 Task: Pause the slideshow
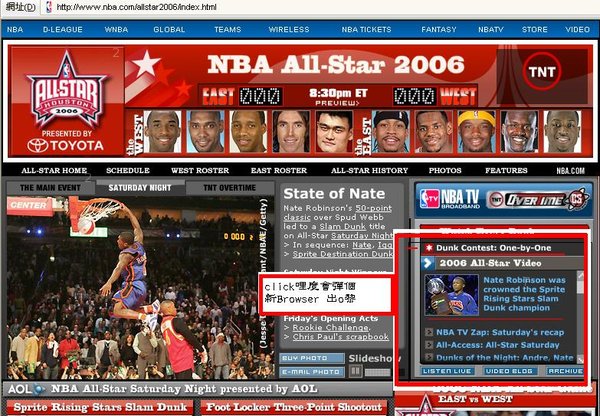[355, 371]
